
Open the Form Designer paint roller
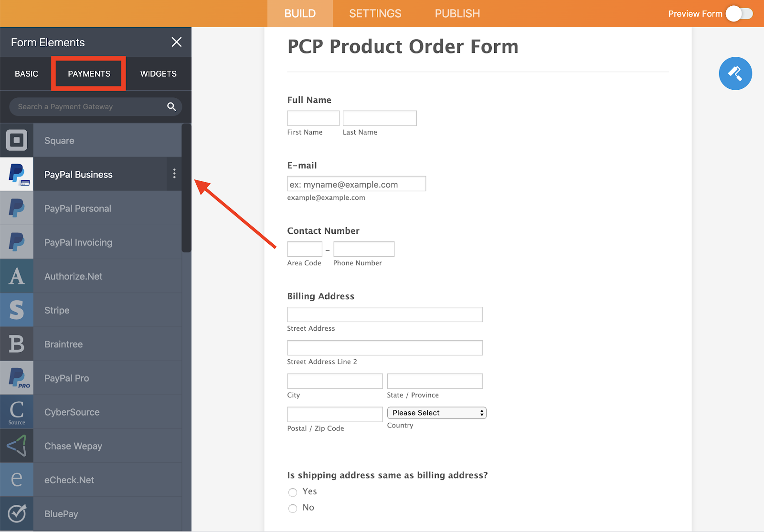[735, 73]
